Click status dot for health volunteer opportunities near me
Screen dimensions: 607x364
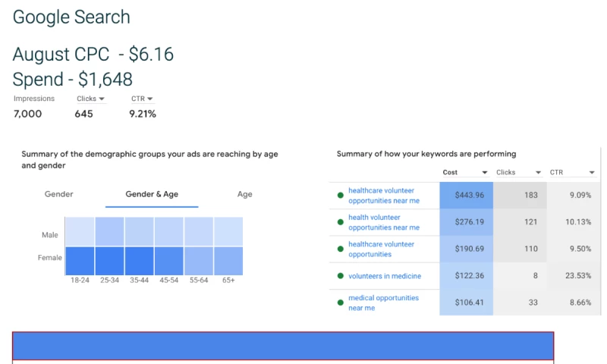tap(341, 222)
